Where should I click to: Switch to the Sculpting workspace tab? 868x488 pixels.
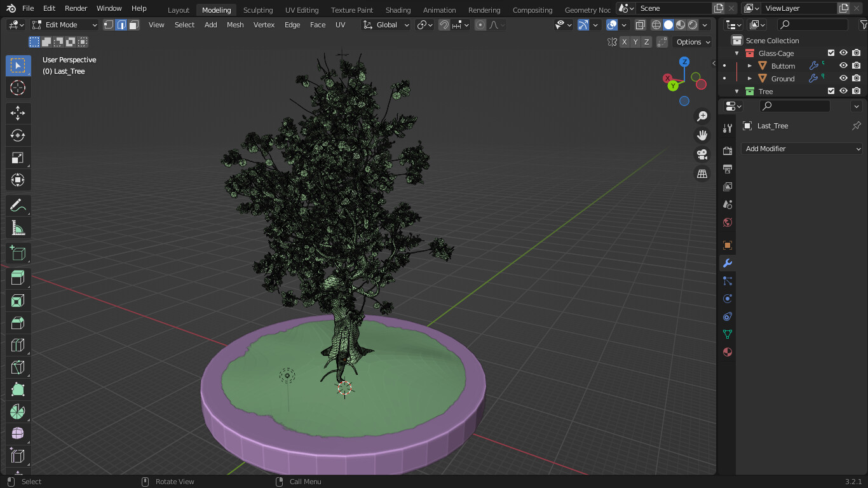(x=258, y=10)
